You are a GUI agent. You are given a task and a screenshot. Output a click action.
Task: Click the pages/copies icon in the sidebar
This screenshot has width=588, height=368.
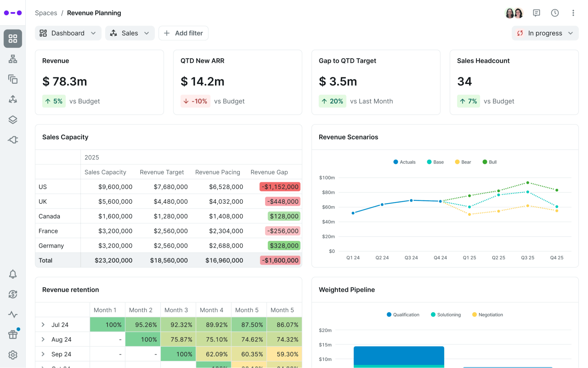click(13, 79)
